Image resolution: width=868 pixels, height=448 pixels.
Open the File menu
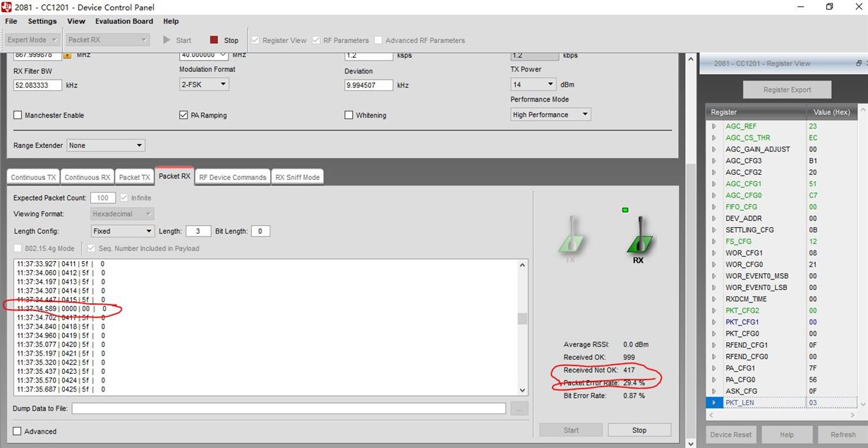11,21
